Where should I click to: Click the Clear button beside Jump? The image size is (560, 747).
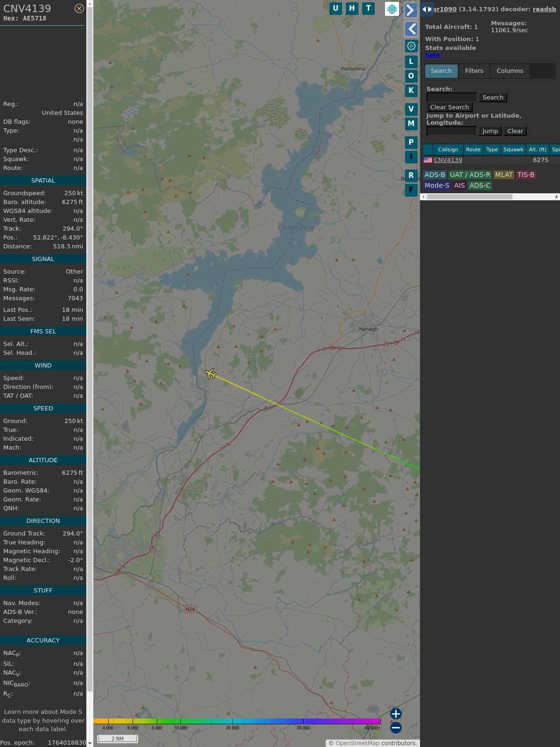pyautogui.click(x=515, y=131)
